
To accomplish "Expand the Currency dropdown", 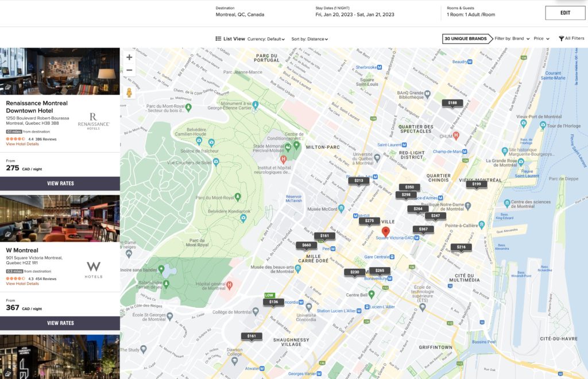I will pyautogui.click(x=266, y=39).
